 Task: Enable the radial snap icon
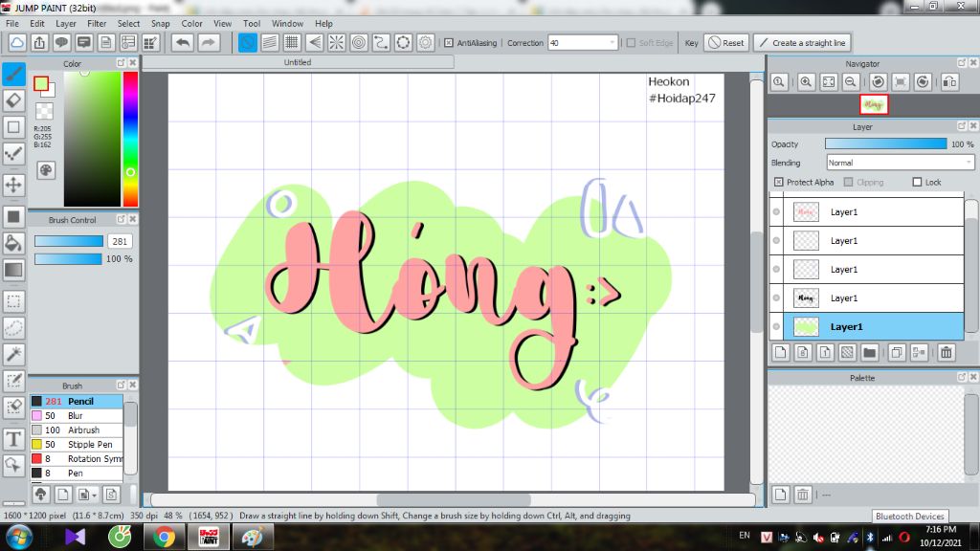[336, 42]
